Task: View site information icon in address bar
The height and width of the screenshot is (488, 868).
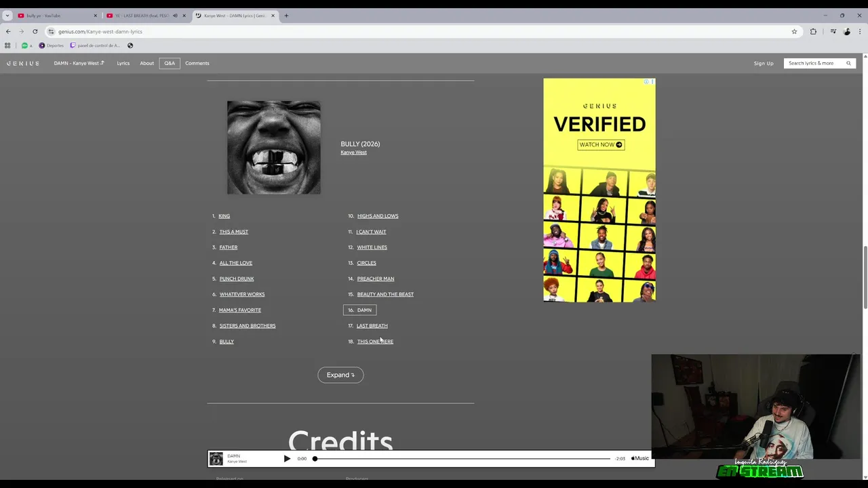Action: point(51,31)
